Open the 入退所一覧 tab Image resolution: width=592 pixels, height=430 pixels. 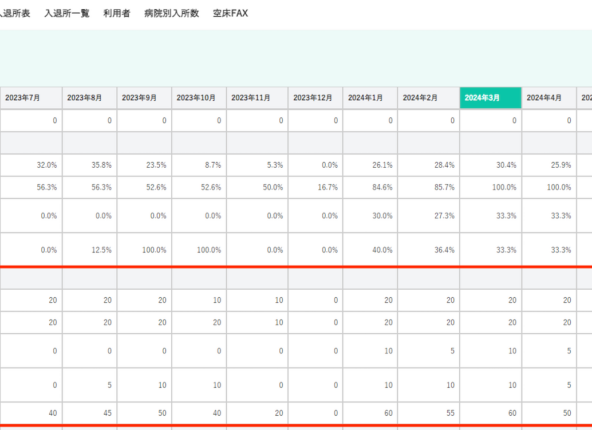(x=67, y=13)
